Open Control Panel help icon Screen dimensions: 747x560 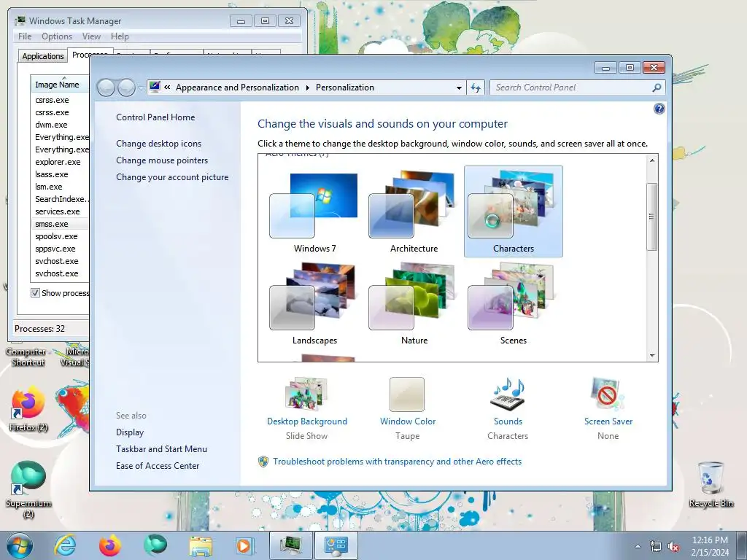(x=659, y=109)
